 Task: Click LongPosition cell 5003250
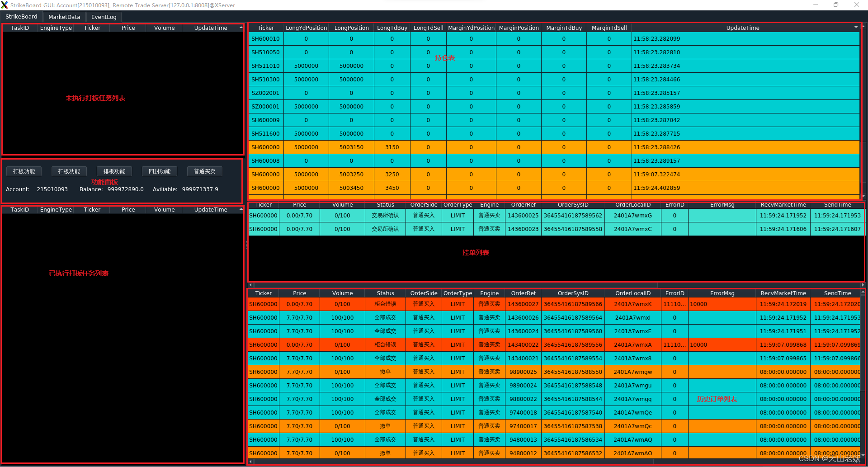(x=351, y=175)
